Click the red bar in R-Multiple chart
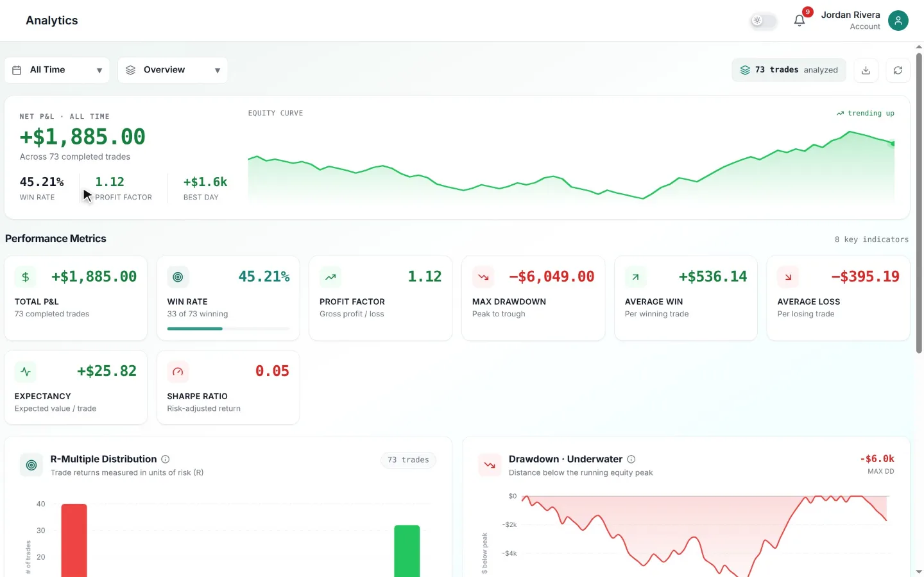This screenshot has width=924, height=577. 74,540
